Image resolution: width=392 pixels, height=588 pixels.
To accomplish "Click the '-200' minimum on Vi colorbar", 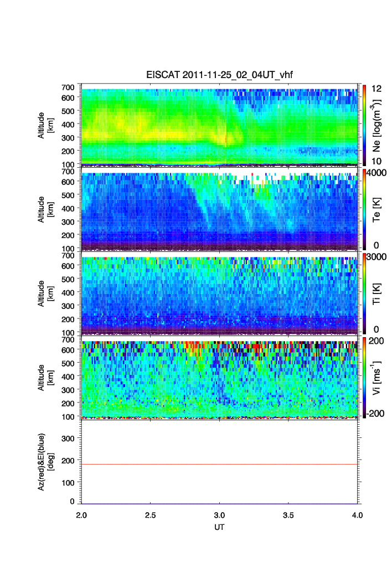I will 375,414.
